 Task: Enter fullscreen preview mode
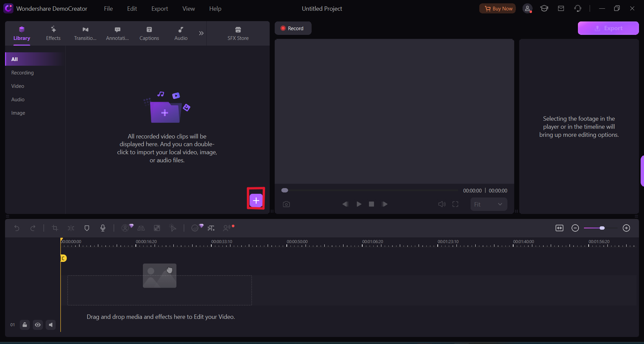coord(455,204)
